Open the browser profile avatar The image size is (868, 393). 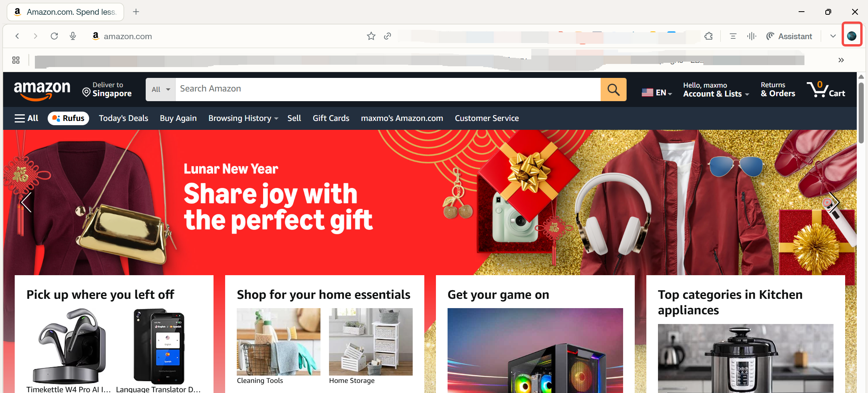852,36
